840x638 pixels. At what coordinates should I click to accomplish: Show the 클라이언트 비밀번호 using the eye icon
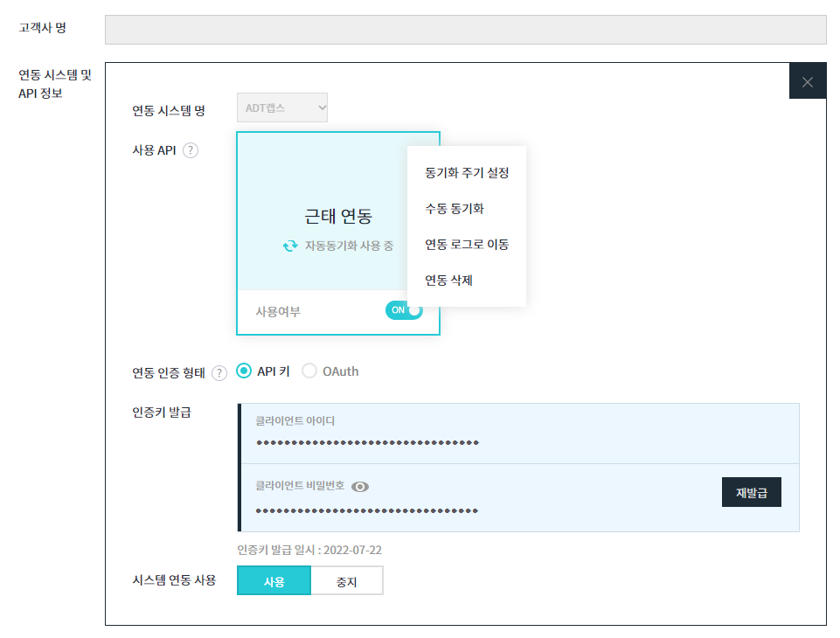(x=360, y=487)
